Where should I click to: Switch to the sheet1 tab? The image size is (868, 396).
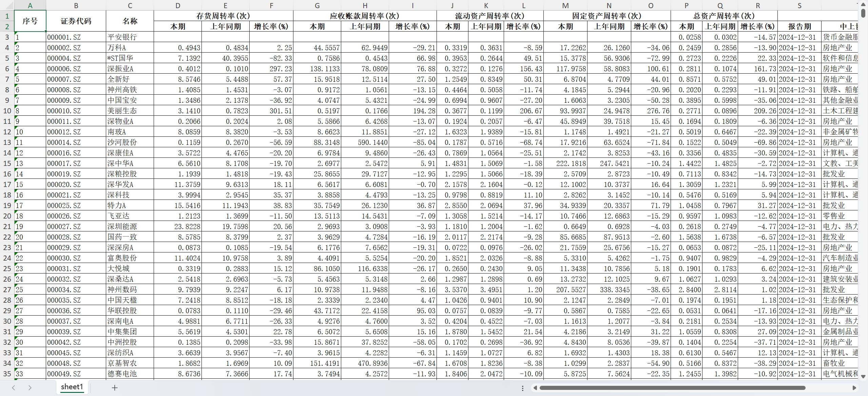(72, 387)
